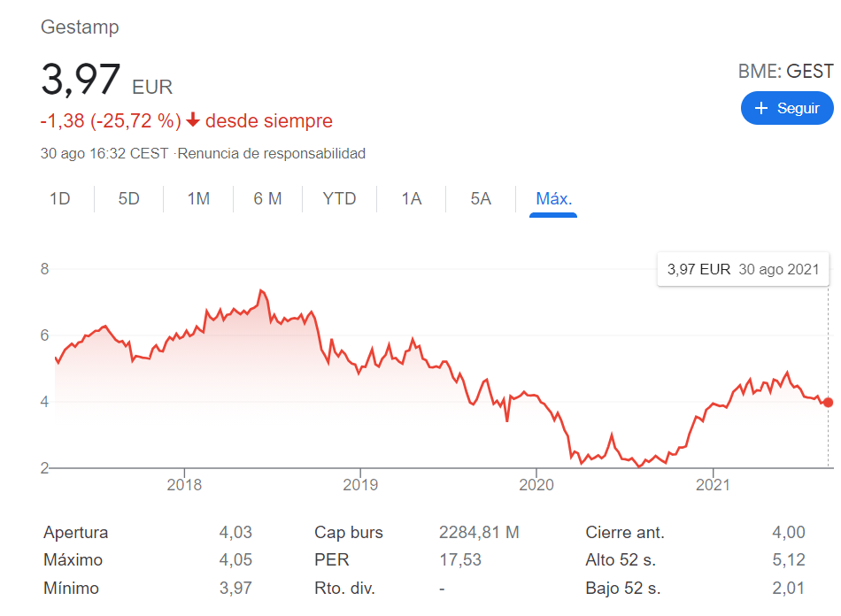Click the red down arrow icon

pos(193,120)
